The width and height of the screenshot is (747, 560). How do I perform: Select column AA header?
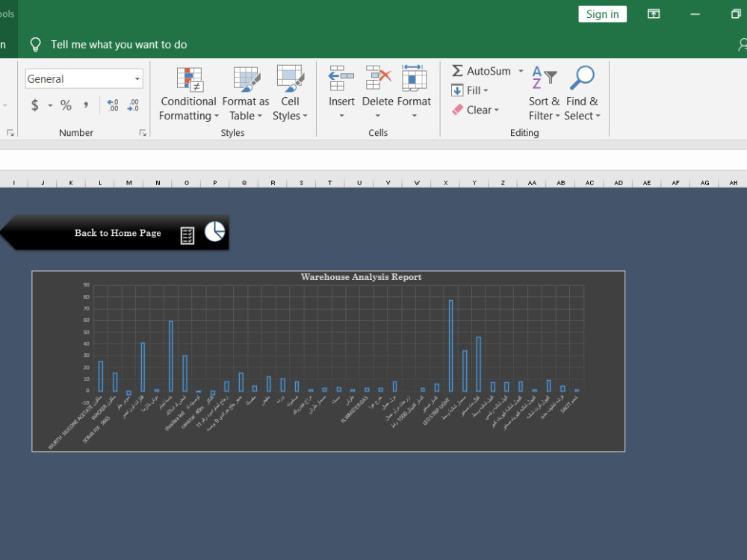[532, 183]
